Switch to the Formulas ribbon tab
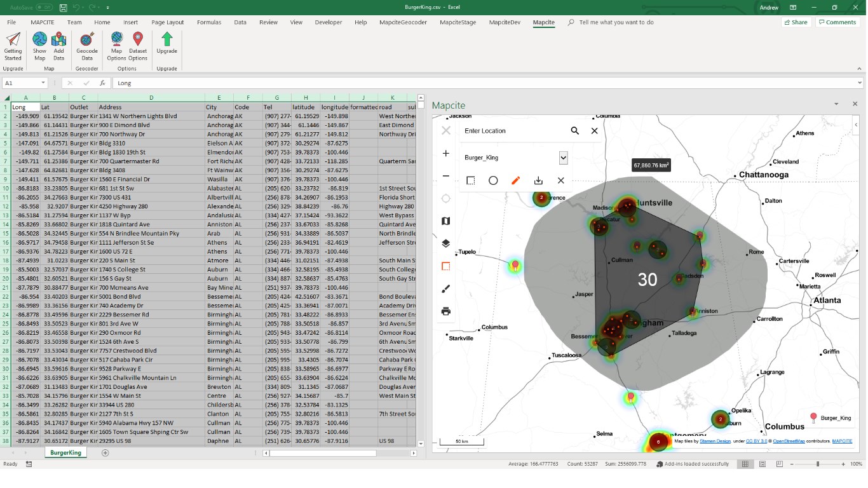 coord(209,22)
